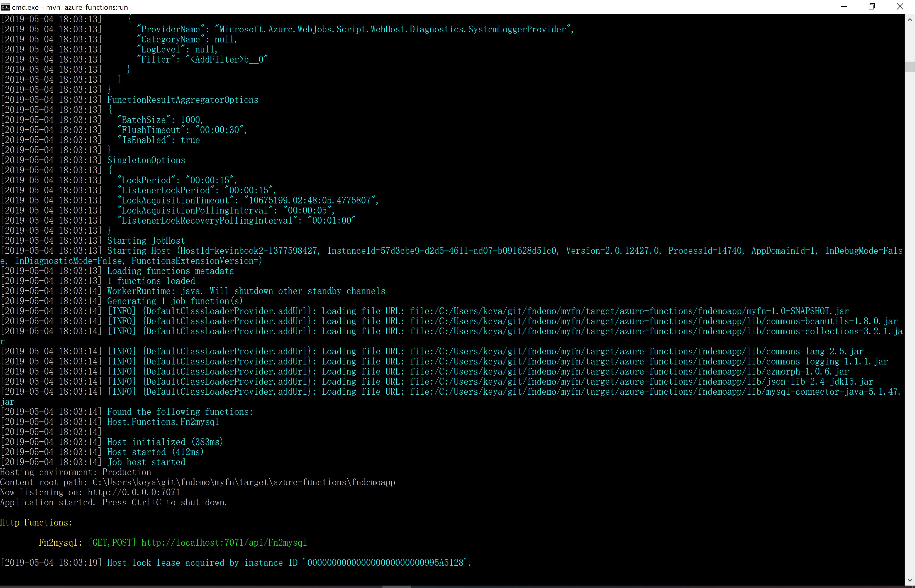915x588 pixels.
Task: Close the cmd.exe window
Action: pos(900,7)
